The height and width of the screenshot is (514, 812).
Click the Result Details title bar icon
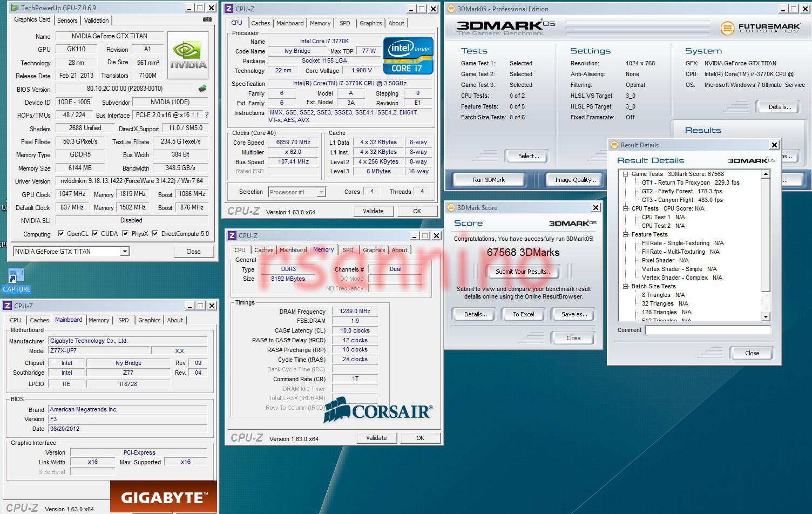click(x=614, y=145)
